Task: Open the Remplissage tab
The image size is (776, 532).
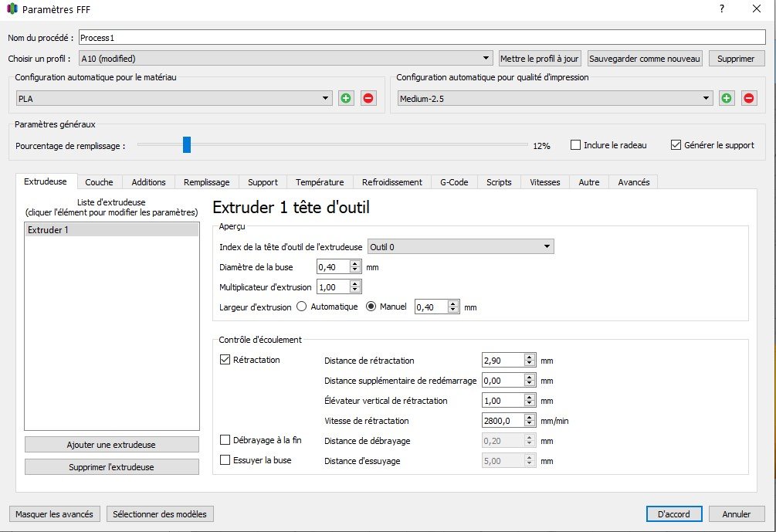Action: [x=206, y=182]
